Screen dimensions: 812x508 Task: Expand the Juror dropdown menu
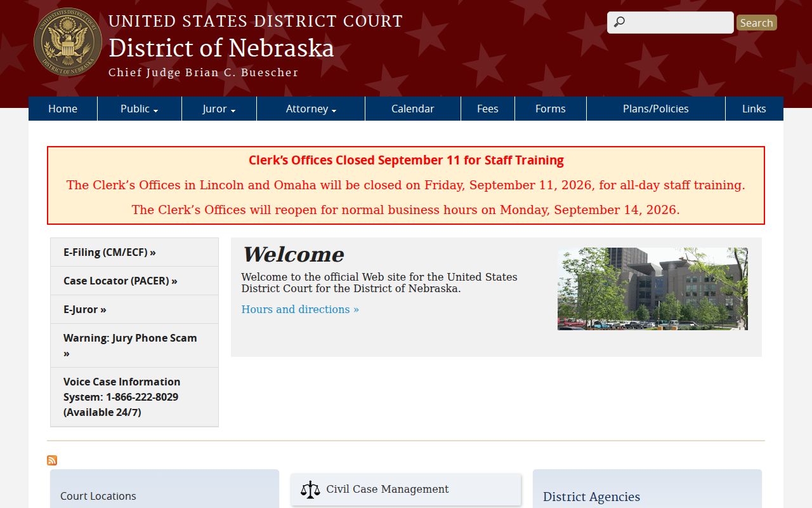tap(219, 109)
